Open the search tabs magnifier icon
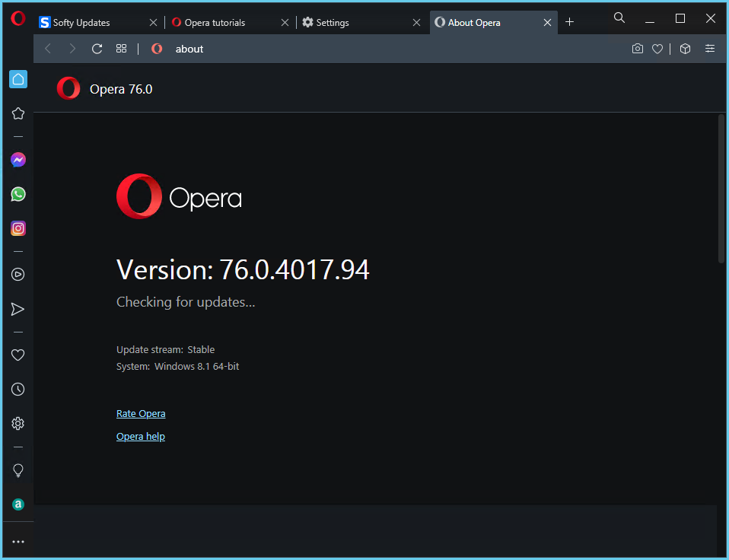The image size is (729, 560). click(619, 17)
